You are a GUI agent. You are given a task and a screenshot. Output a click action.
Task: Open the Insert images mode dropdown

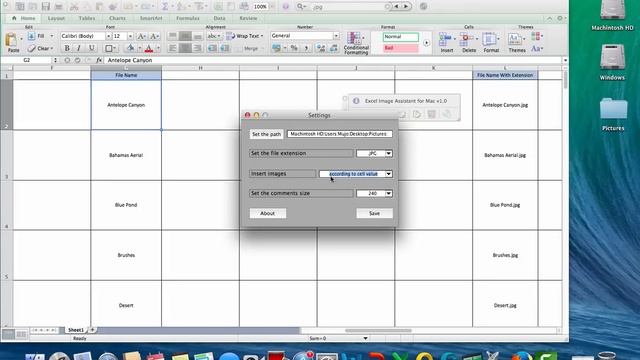(x=389, y=174)
